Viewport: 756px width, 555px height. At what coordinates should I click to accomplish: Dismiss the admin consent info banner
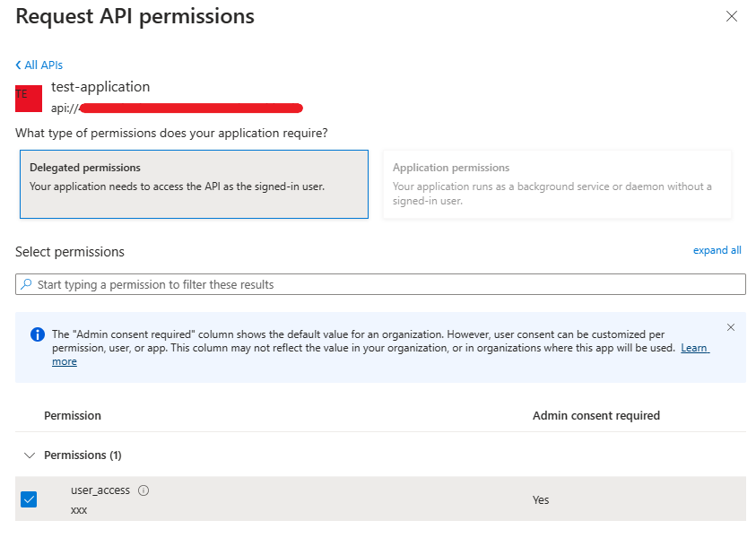(731, 327)
